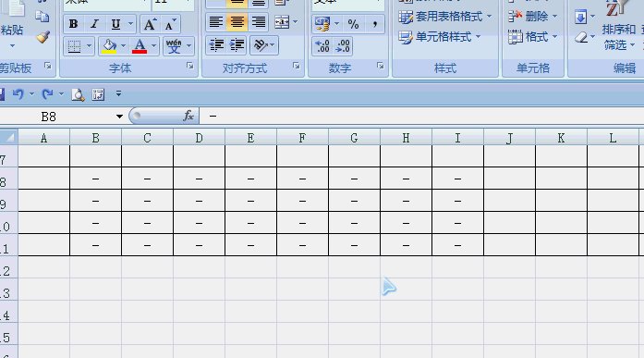644x358 pixels.
Task: Open the 剪贴板 clipboard pane launcher
Action: 48,66
